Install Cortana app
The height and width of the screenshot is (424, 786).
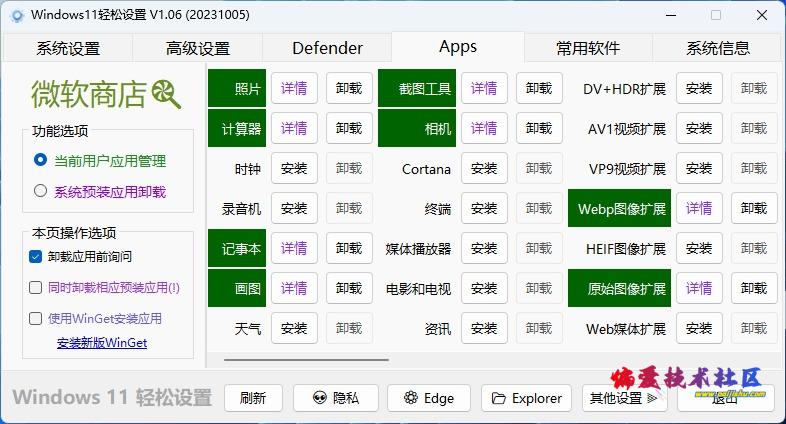[x=484, y=168]
